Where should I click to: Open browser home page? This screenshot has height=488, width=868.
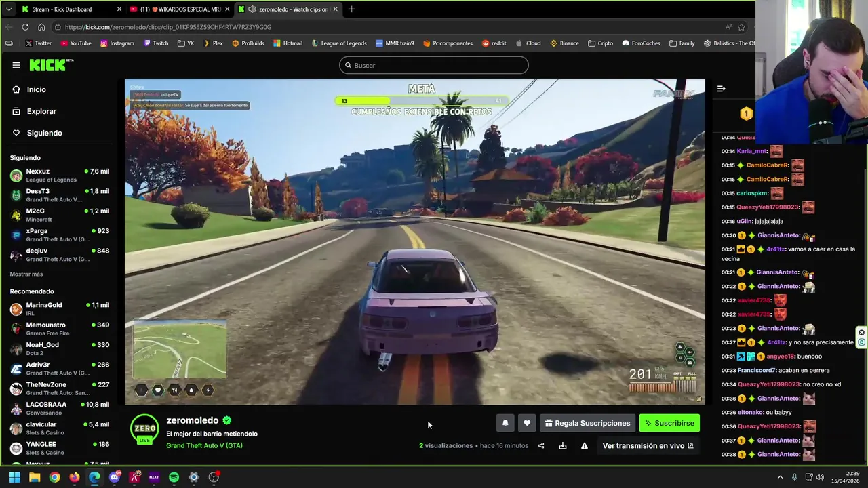[x=41, y=27]
